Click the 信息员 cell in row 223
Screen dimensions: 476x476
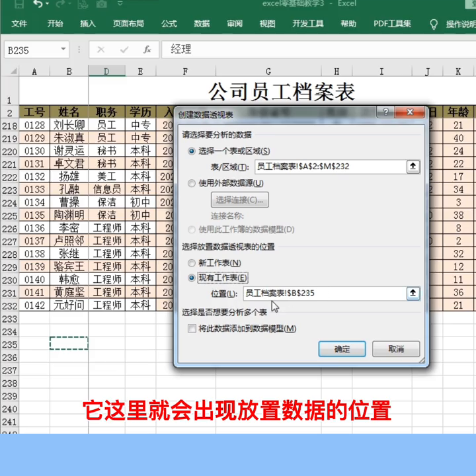106,189
